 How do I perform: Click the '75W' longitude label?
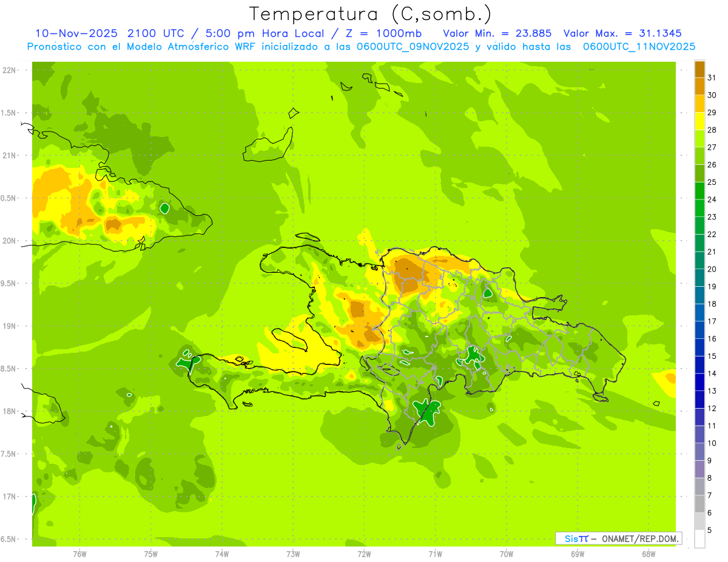[151, 554]
